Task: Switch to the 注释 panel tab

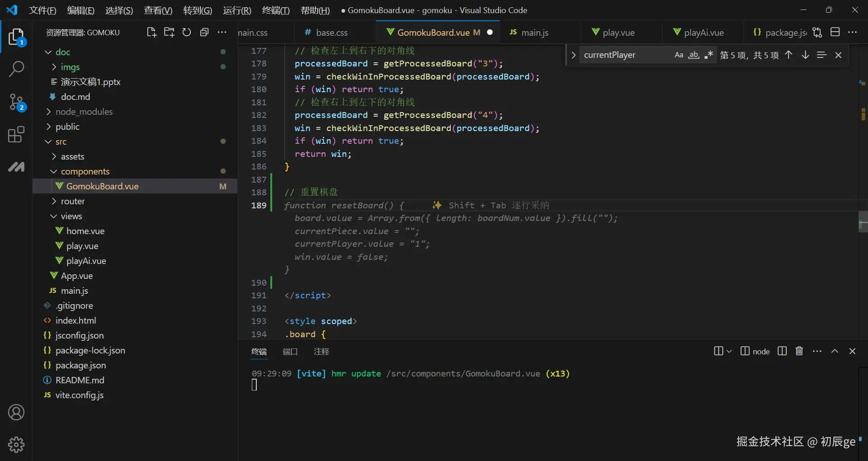Action: tap(321, 351)
